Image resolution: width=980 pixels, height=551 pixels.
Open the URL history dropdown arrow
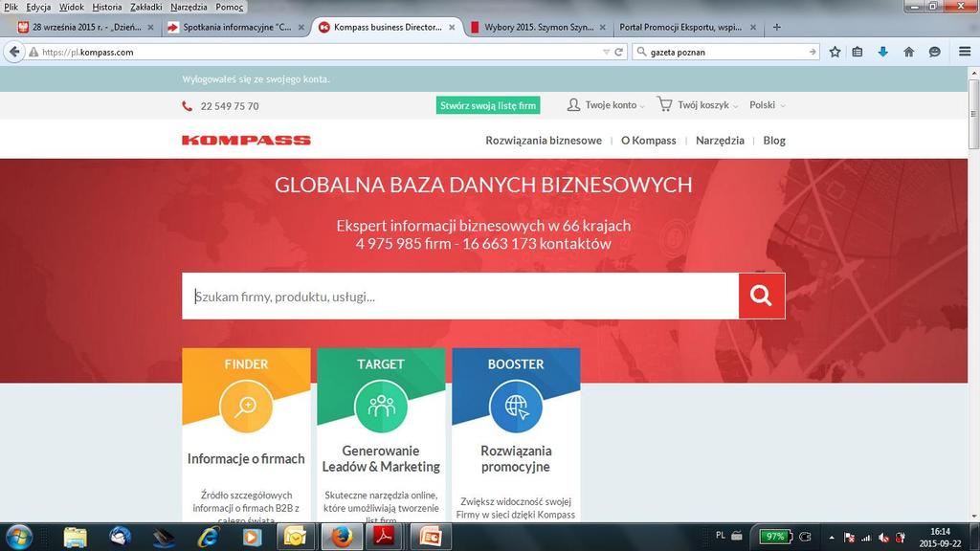tap(606, 52)
